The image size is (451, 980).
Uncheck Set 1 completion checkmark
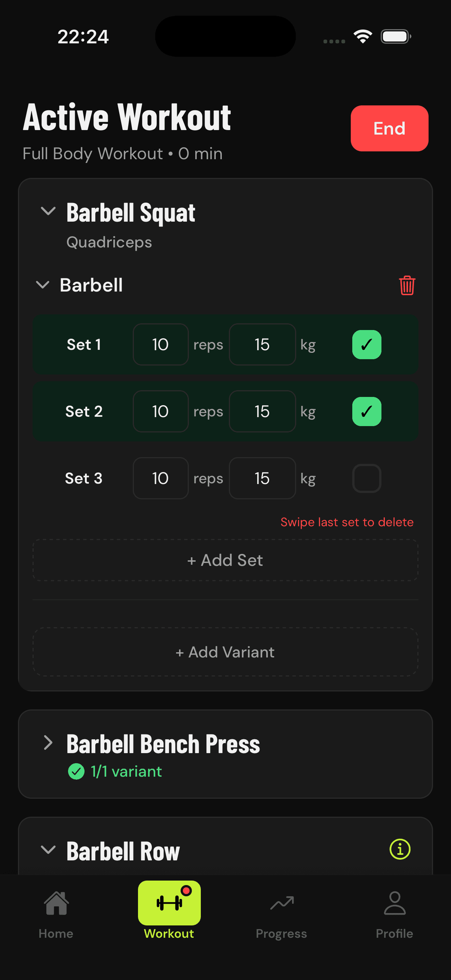(x=366, y=344)
